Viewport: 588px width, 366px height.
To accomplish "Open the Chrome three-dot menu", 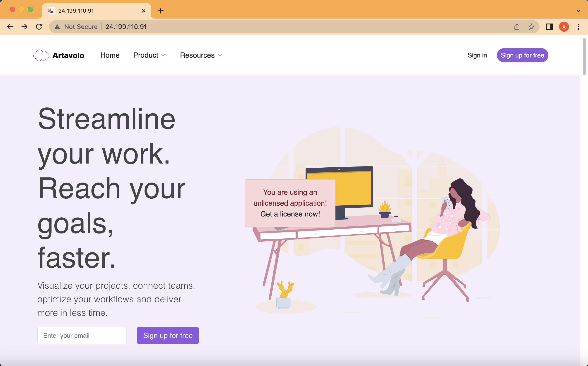I will (578, 27).
